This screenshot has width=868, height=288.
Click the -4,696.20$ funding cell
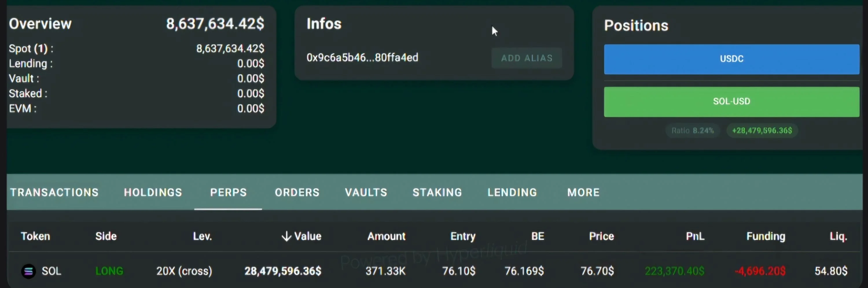(x=760, y=271)
